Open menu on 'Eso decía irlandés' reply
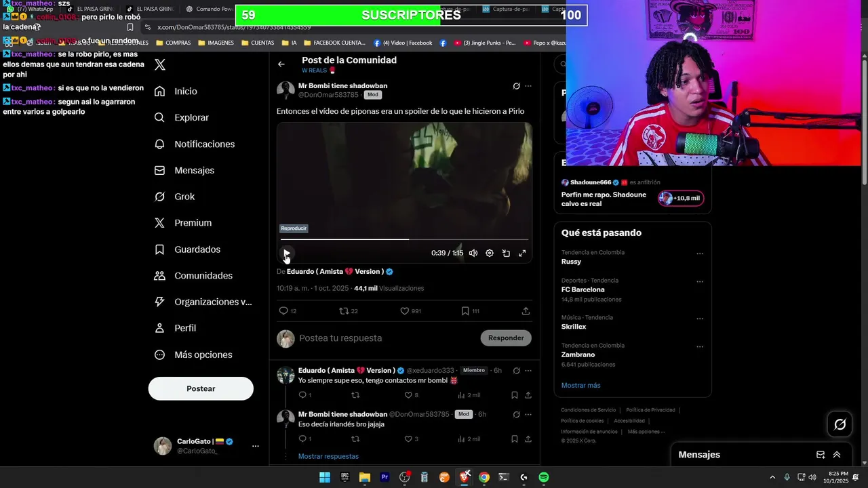 coord(528,414)
